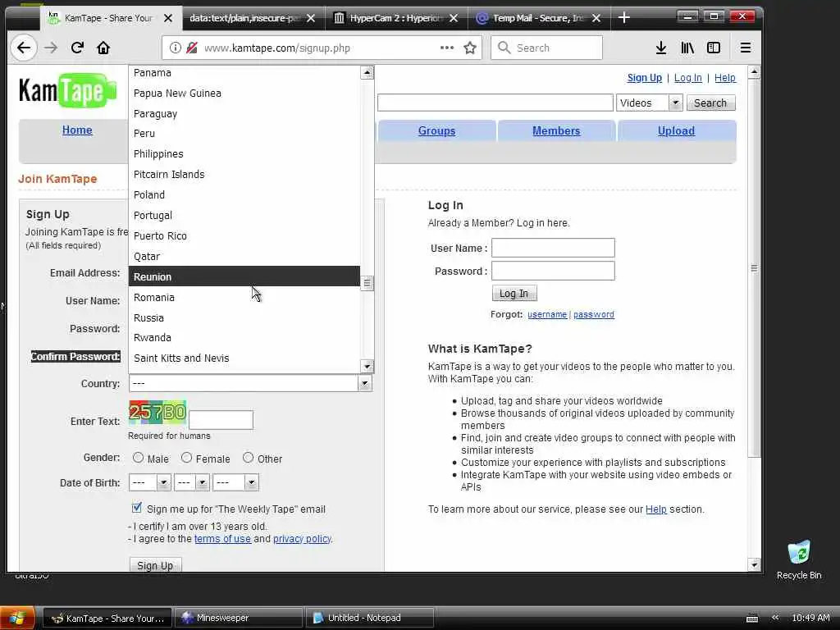Image resolution: width=840 pixels, height=630 pixels.
Task: Open the Country dropdown arrow
Action: (x=364, y=383)
